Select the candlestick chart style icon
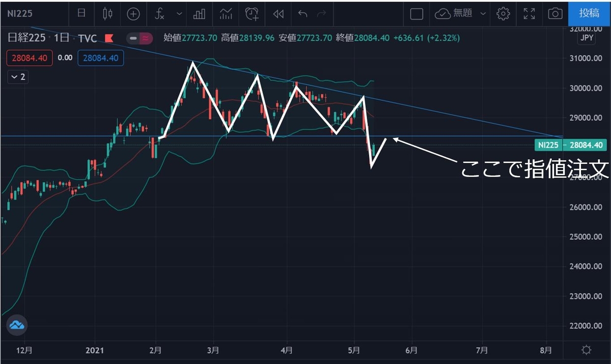 pos(107,14)
